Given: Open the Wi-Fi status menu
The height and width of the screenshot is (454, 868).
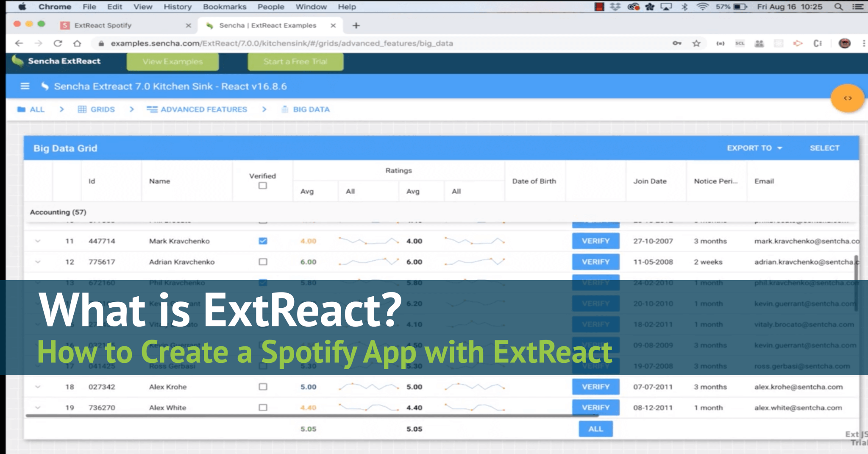Looking at the screenshot, I should click(703, 7).
